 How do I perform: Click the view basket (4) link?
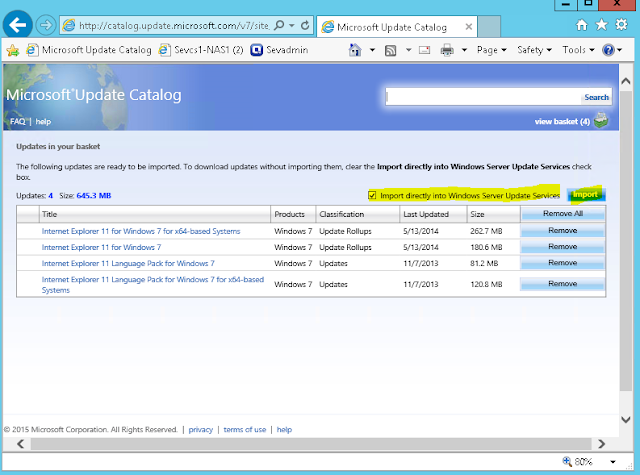pyautogui.click(x=562, y=121)
